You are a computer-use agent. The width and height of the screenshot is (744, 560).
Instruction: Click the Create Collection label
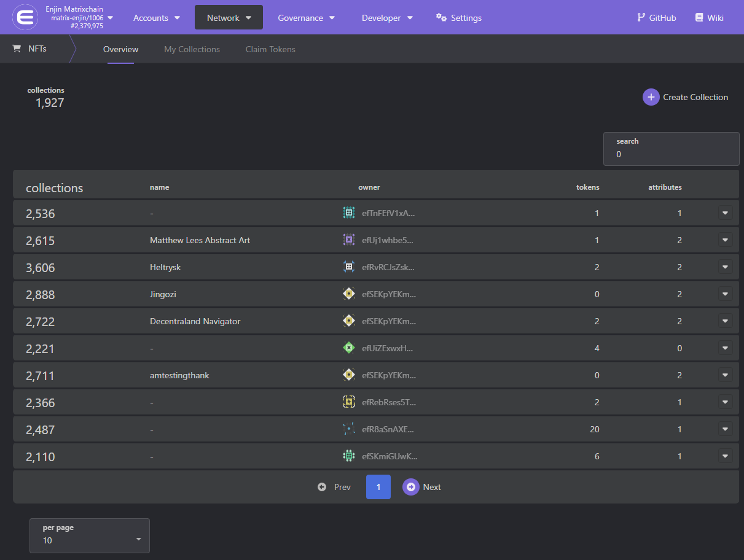tap(695, 97)
